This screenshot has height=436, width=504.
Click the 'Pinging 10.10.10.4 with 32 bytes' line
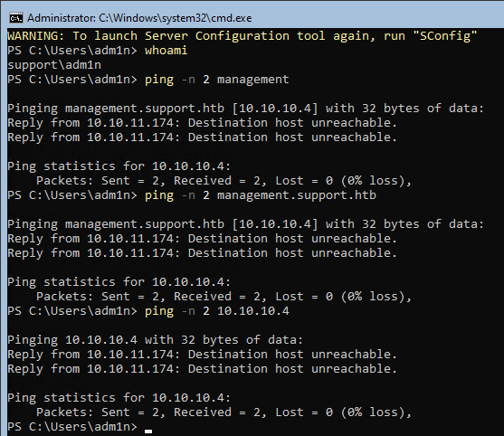click(x=156, y=339)
